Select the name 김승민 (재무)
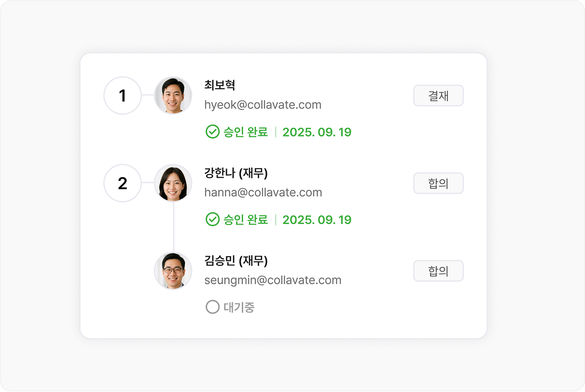The width and height of the screenshot is (585, 392). (x=236, y=261)
